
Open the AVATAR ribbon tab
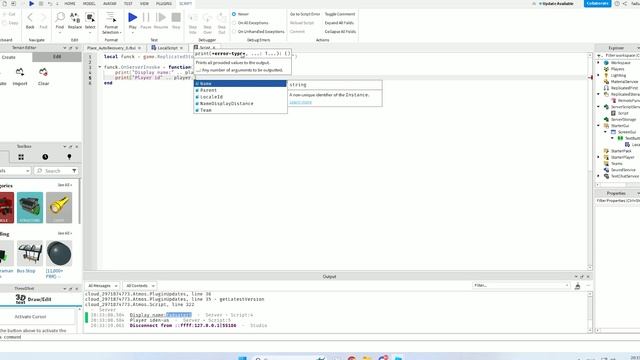click(109, 4)
